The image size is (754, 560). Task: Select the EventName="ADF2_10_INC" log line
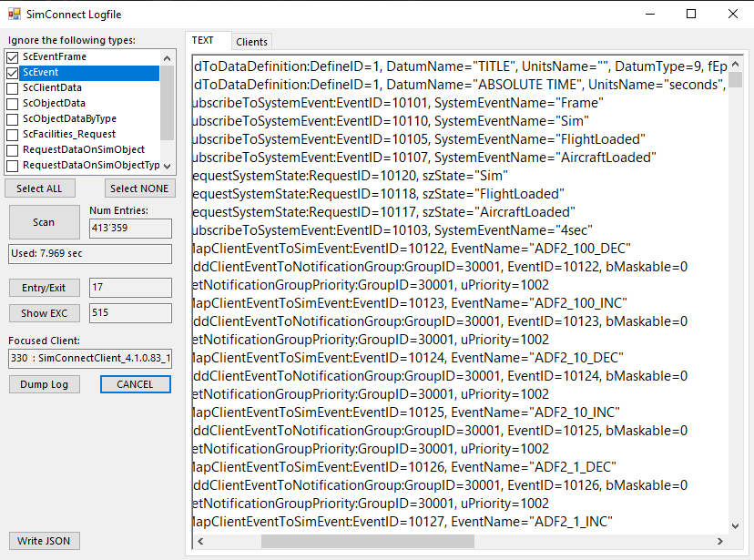pyautogui.click(x=406, y=412)
